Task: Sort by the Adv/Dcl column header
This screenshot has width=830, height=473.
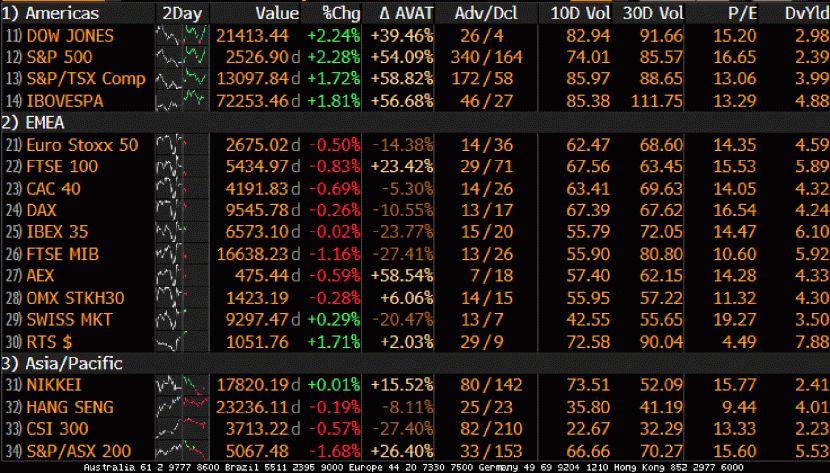Action: click(486, 13)
